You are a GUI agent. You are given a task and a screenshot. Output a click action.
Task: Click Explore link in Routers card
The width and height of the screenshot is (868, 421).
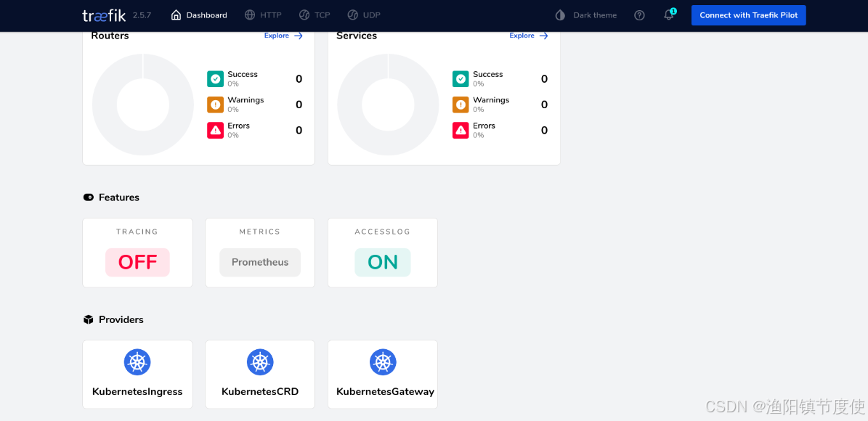[x=283, y=36]
